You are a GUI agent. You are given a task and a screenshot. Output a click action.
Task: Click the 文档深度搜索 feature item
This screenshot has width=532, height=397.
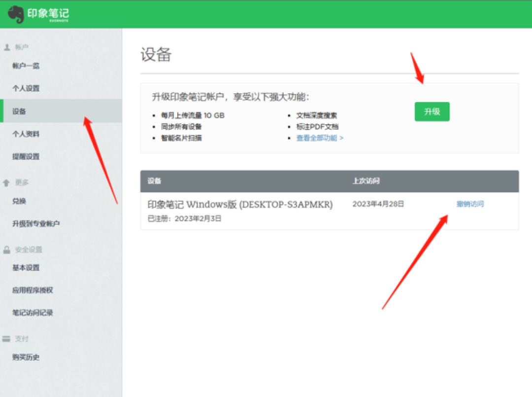pos(317,115)
